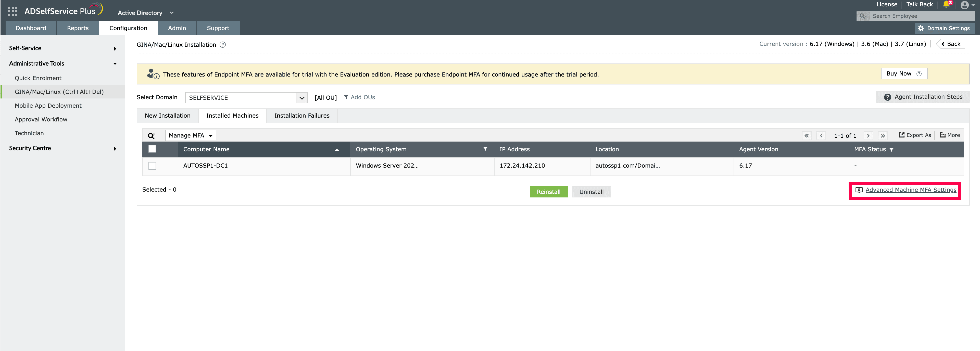Filter Operating System column funnel icon
Screen dimensions: 980x351
pyautogui.click(x=485, y=149)
